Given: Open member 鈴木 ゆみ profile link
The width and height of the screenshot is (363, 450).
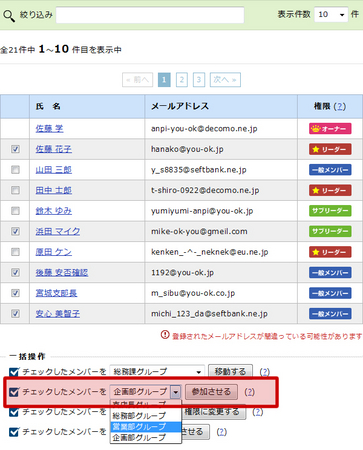Looking at the screenshot, I should 54,211.
